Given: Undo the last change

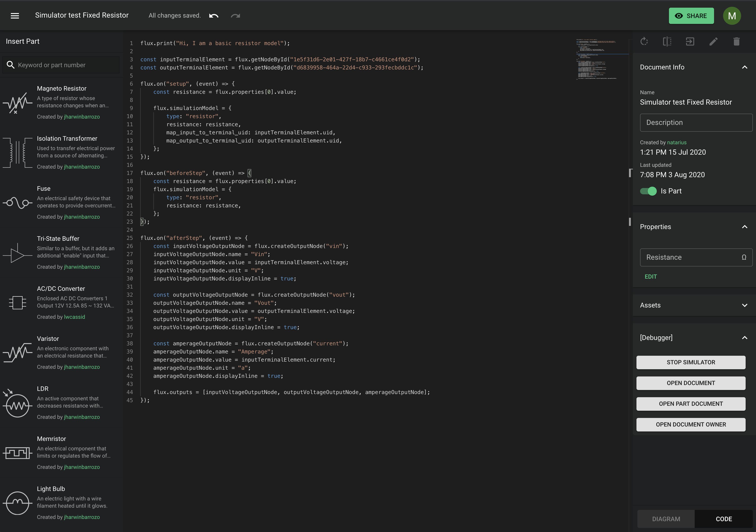Looking at the screenshot, I should pos(214,16).
